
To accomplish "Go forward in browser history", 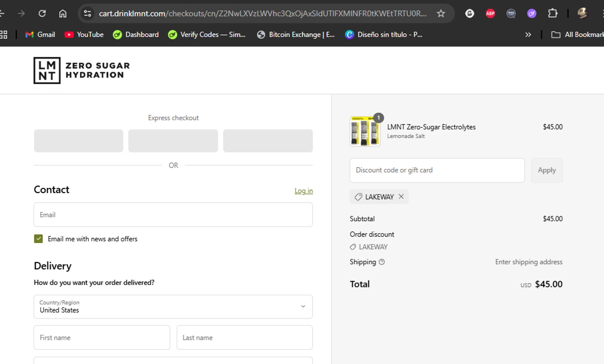I will pyautogui.click(x=21, y=13).
